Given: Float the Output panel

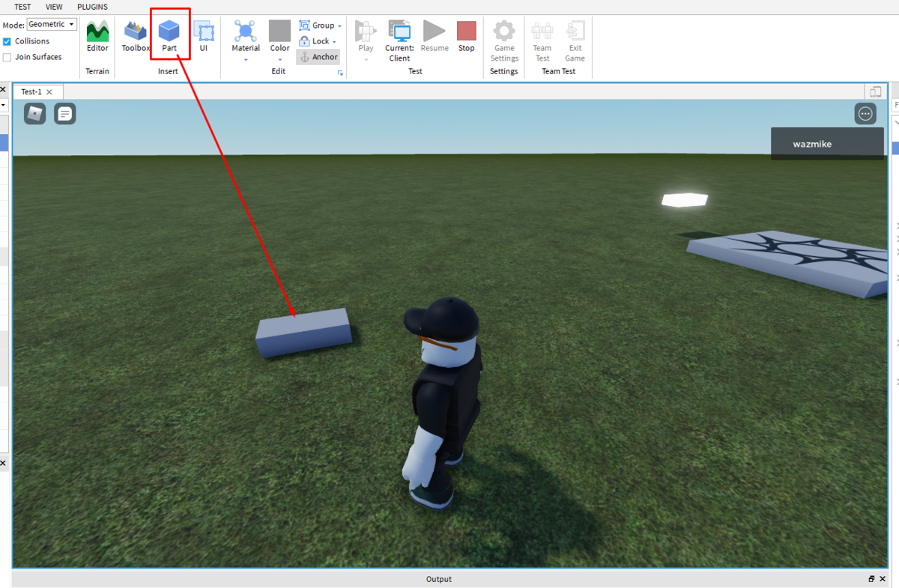Looking at the screenshot, I should [872, 579].
